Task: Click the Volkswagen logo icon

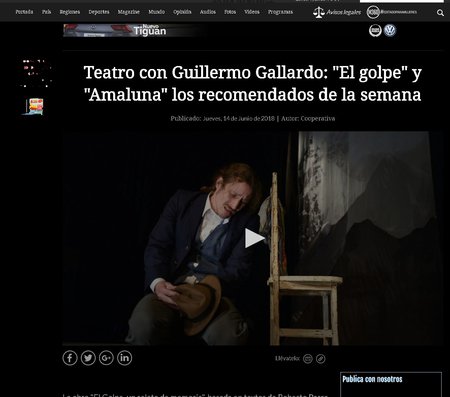Action: pos(390,30)
